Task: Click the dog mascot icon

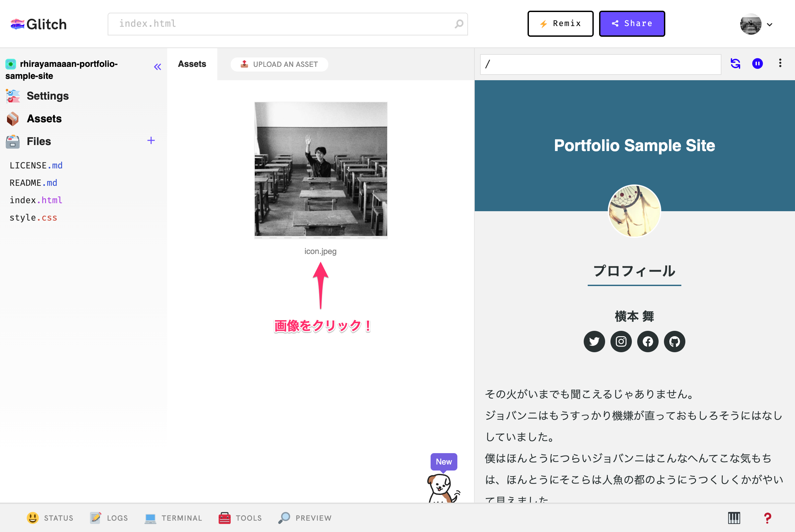Action: [443, 489]
